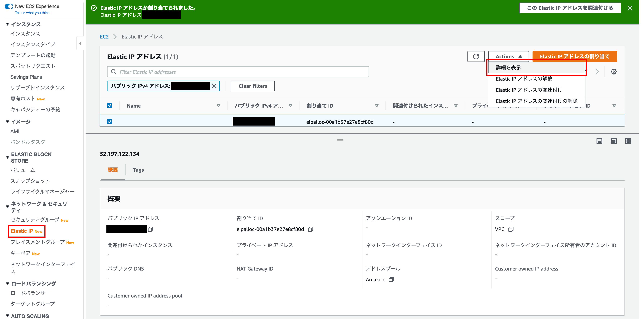Remove the public IPv4 address filter
This screenshot has height=327, width=644.
pyautogui.click(x=214, y=86)
